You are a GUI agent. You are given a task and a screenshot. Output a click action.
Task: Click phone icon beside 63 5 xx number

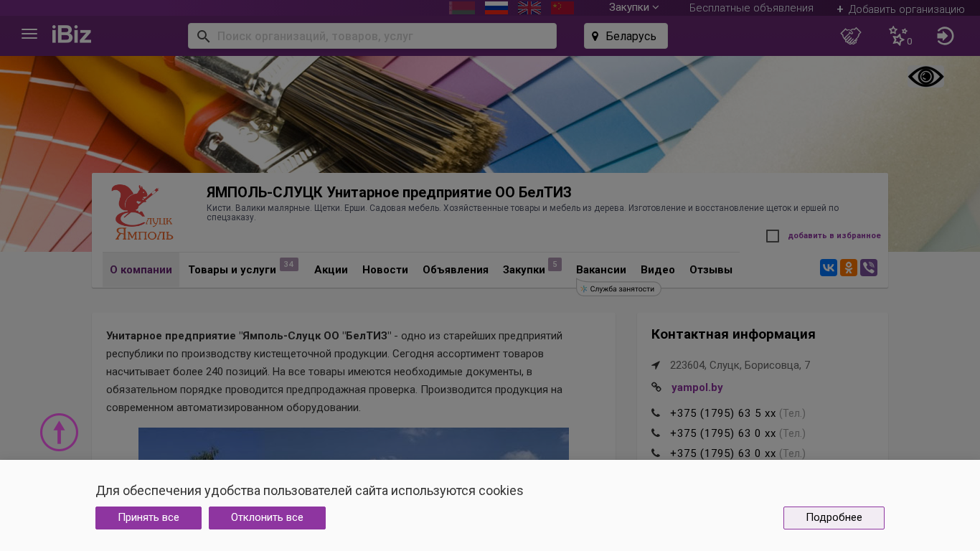[656, 413]
